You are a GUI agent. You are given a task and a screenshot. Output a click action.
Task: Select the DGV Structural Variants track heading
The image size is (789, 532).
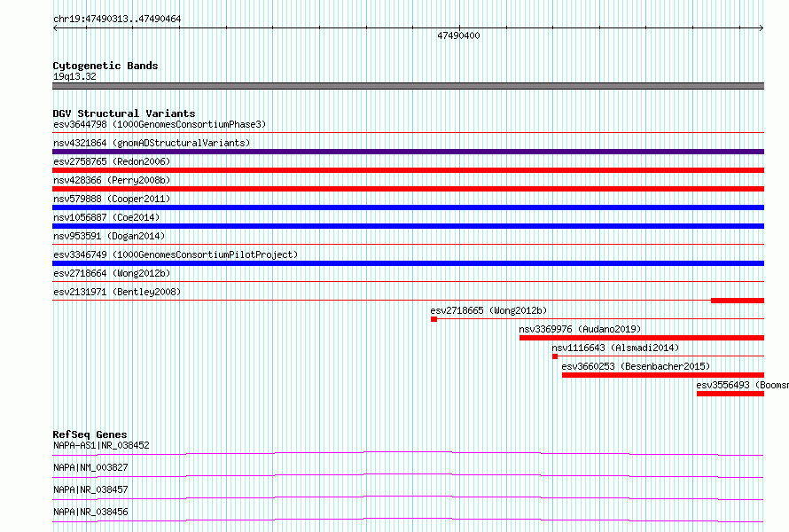124,113
